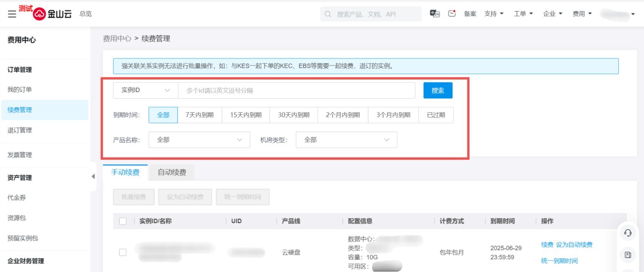The image size is (644, 272).
Task: Open the message notifications icon
Action: coord(452,14)
